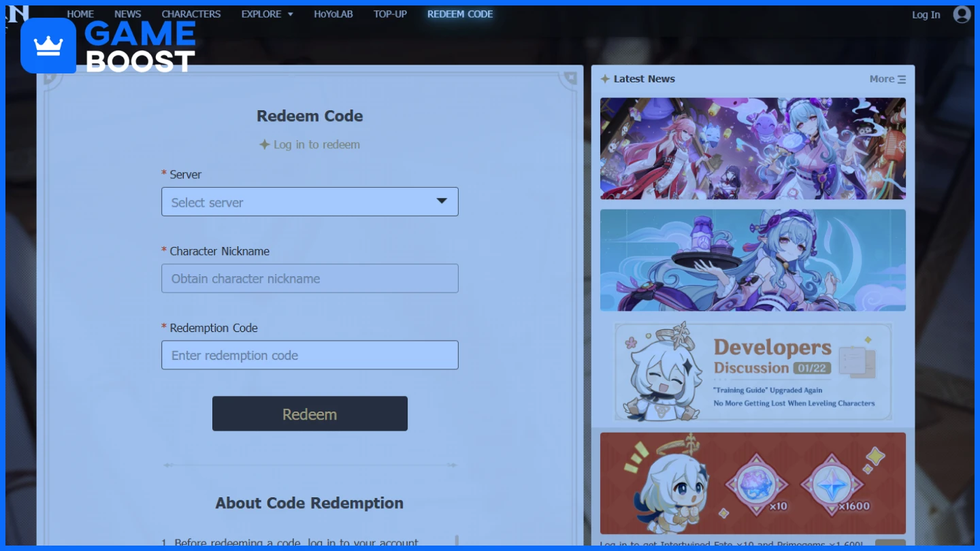
Task: Click the Redeem button
Action: 310,414
